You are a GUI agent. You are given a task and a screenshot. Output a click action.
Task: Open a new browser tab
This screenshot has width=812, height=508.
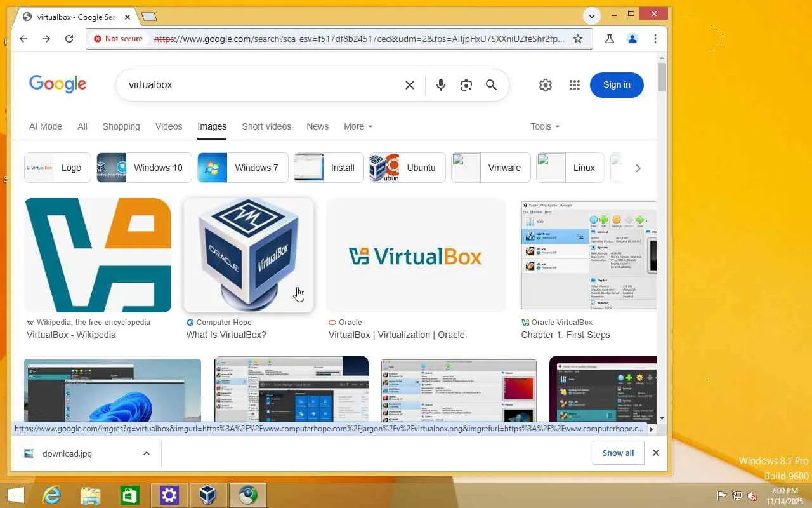pyautogui.click(x=149, y=17)
